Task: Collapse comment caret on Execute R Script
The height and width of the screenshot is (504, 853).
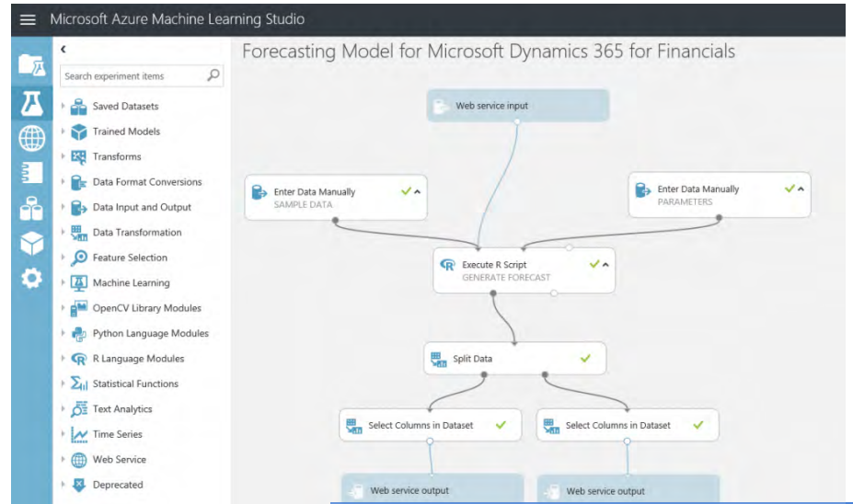Action: pos(605,265)
